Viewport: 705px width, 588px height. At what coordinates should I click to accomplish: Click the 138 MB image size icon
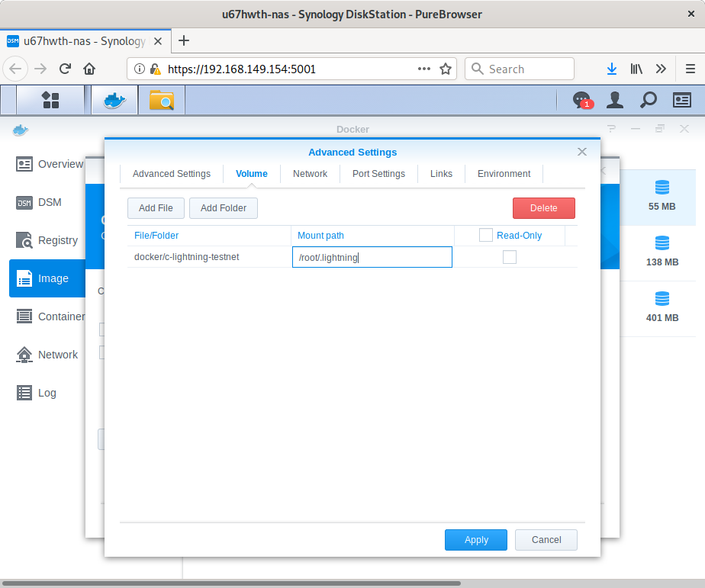[662, 243]
